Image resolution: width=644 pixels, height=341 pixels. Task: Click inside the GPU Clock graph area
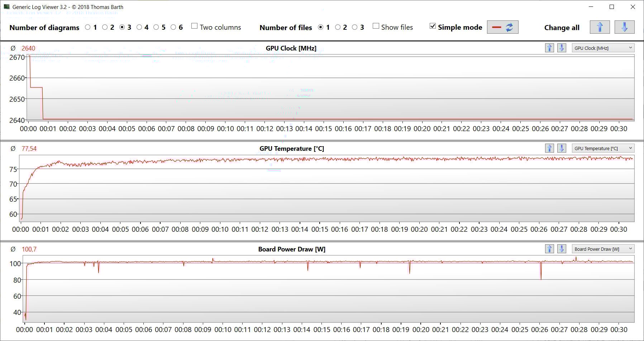coord(330,88)
